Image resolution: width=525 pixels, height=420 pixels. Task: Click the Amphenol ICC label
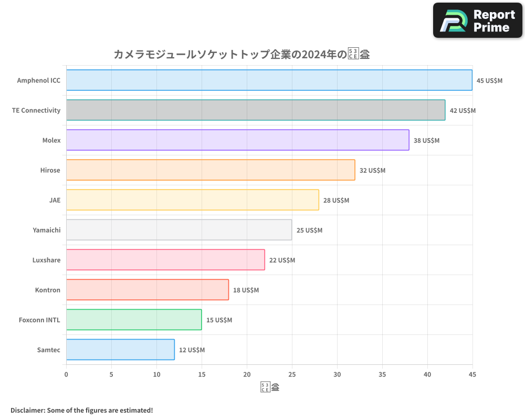click(x=38, y=80)
